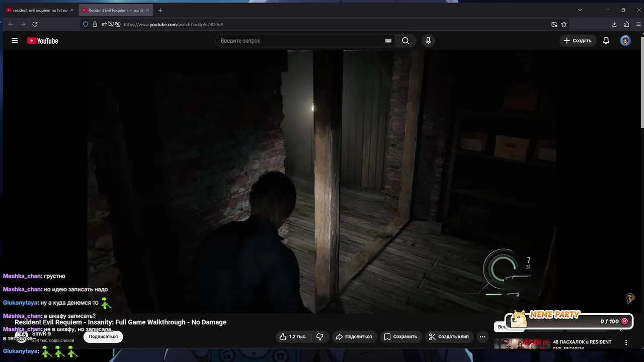Screen dimensions: 644x362
Task: View site security padlock info
Action: point(95,24)
